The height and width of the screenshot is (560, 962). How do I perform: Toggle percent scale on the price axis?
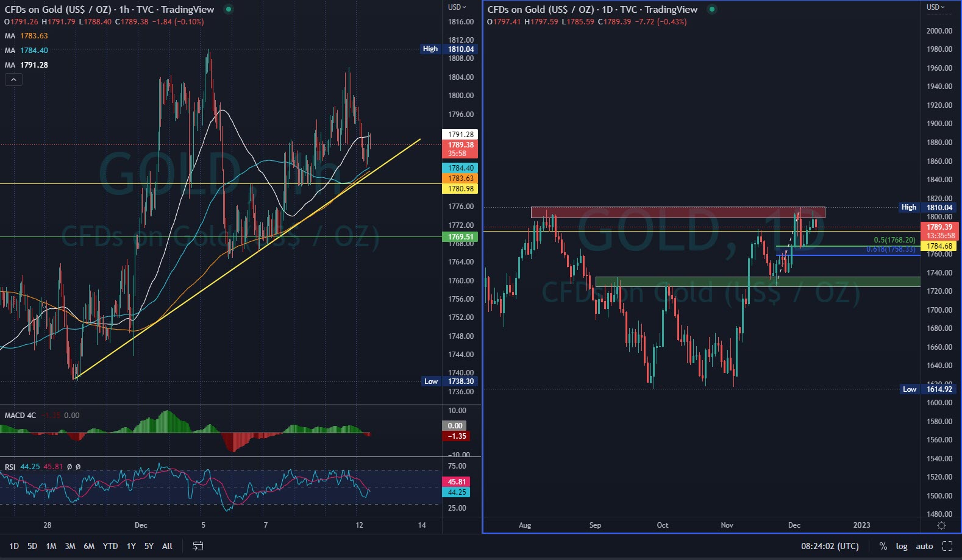[x=883, y=546]
